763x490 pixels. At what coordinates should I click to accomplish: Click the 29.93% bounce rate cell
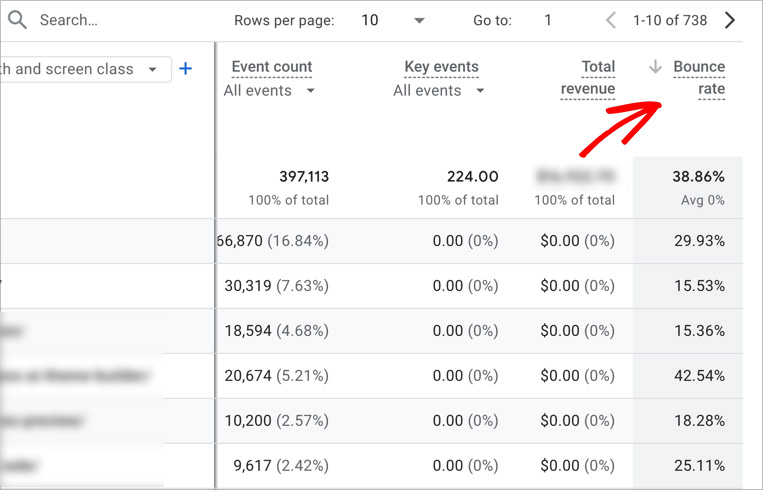point(699,241)
